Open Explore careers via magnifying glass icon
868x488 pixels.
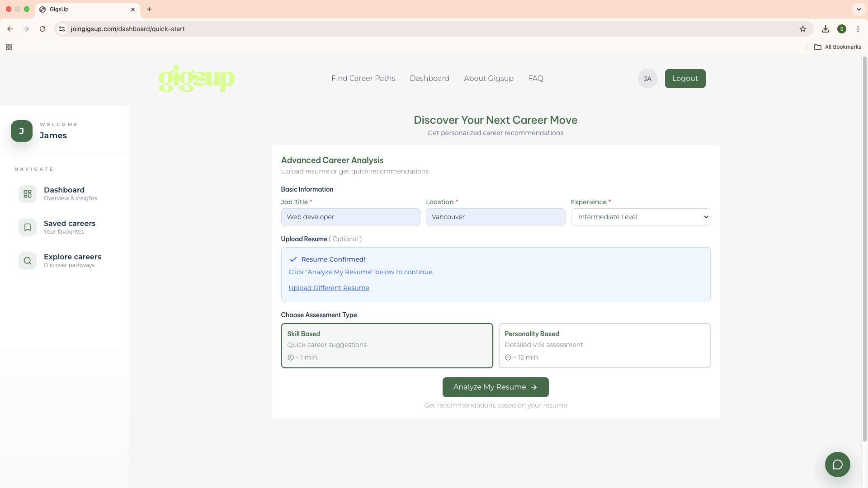28,260
